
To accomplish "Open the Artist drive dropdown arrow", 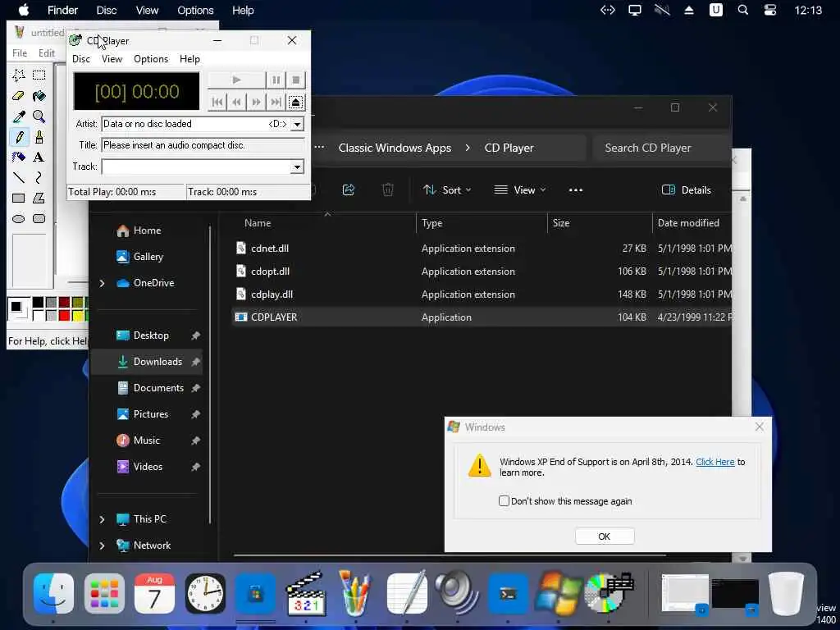I will [297, 124].
